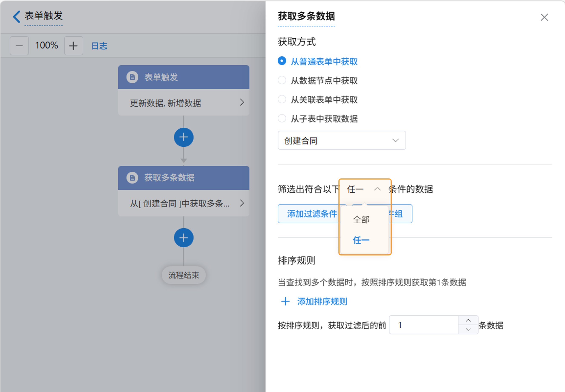This screenshot has height=392, width=565.
Task: Expand 更新数据, 新增数据 node details chevron
Action: [x=242, y=103]
